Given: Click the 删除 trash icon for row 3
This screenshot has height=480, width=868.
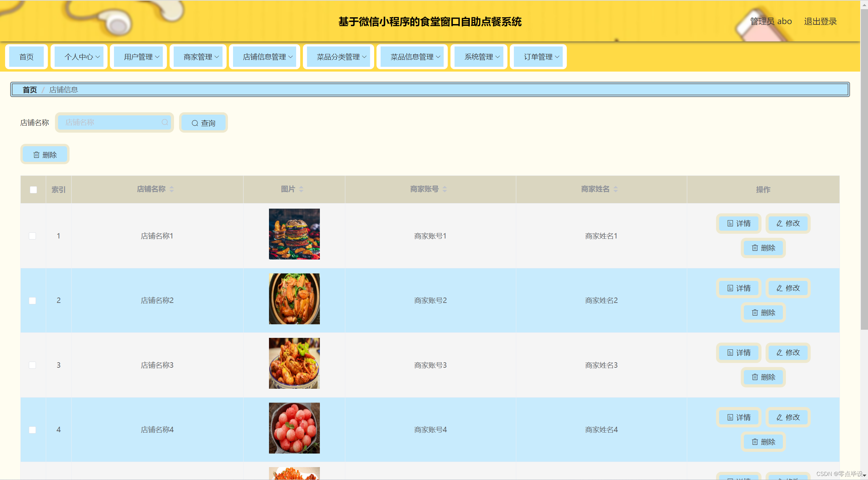Looking at the screenshot, I should tap(755, 377).
